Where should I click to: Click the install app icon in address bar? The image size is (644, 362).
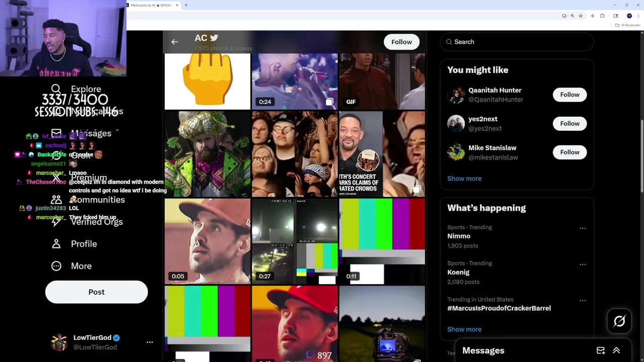tap(565, 16)
